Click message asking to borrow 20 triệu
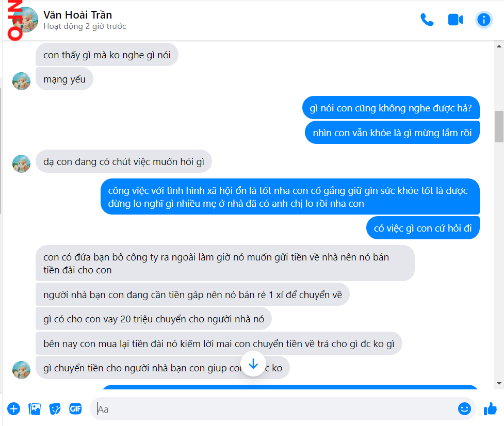 [x=154, y=319]
